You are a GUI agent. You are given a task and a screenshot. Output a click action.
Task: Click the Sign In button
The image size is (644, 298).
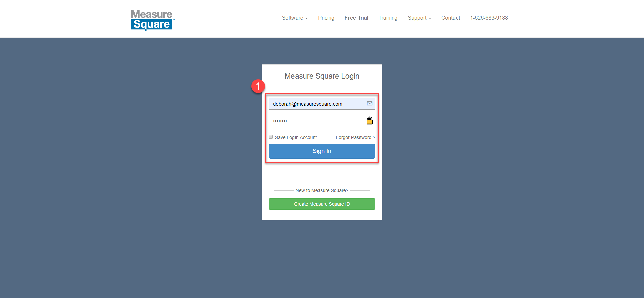pyautogui.click(x=322, y=151)
